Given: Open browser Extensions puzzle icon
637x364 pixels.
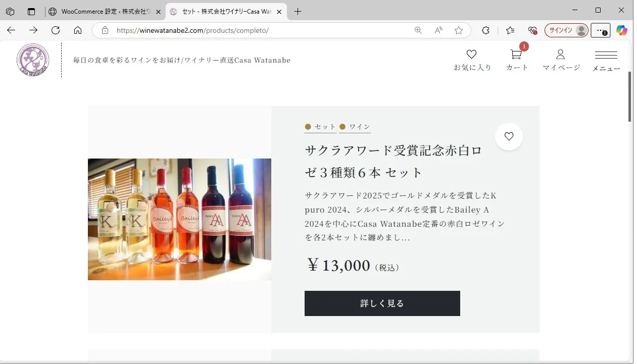Looking at the screenshot, I should (485, 30).
